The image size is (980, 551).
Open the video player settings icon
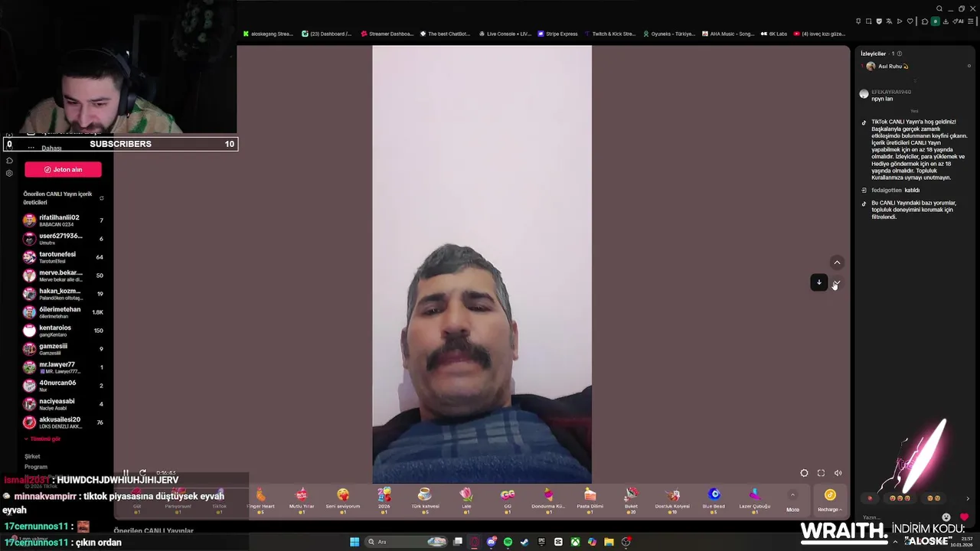point(804,473)
